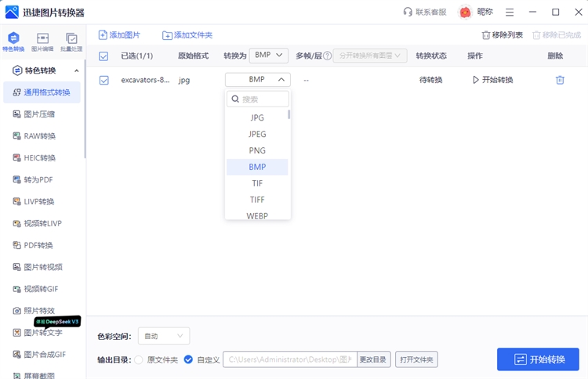This screenshot has width=588, height=379.
Task: Click the 添加图片 plus icon
Action: point(103,35)
